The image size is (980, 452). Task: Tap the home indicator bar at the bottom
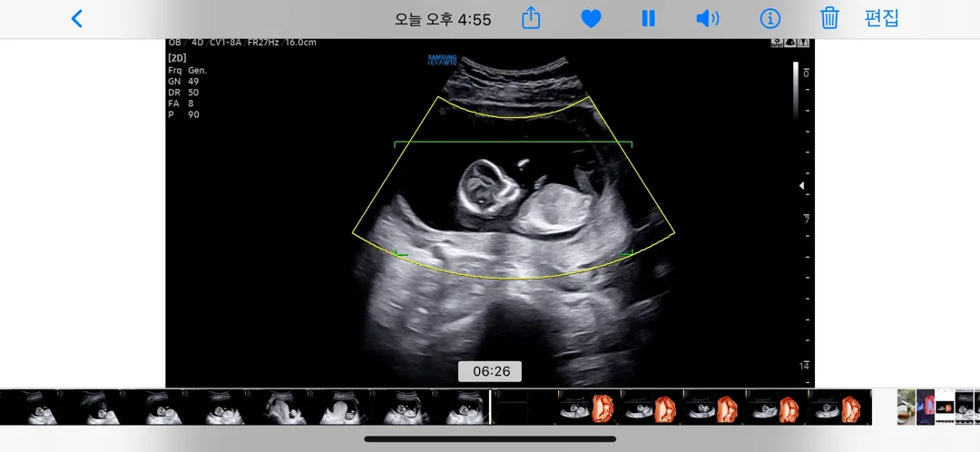490,439
